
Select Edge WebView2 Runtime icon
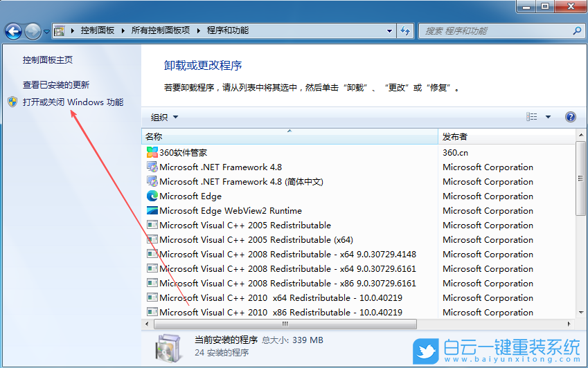click(x=152, y=210)
